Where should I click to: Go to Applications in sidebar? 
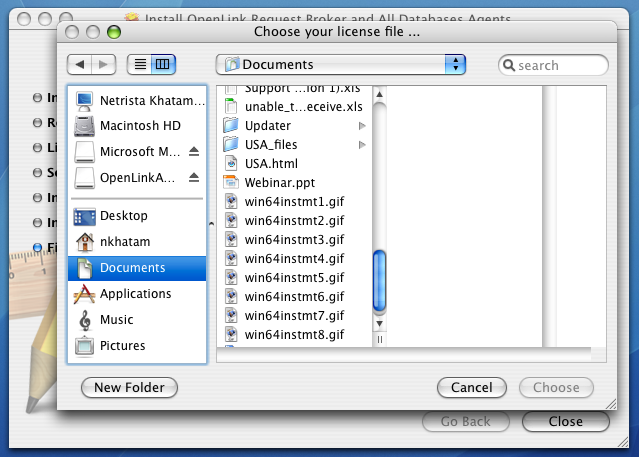[x=135, y=294]
